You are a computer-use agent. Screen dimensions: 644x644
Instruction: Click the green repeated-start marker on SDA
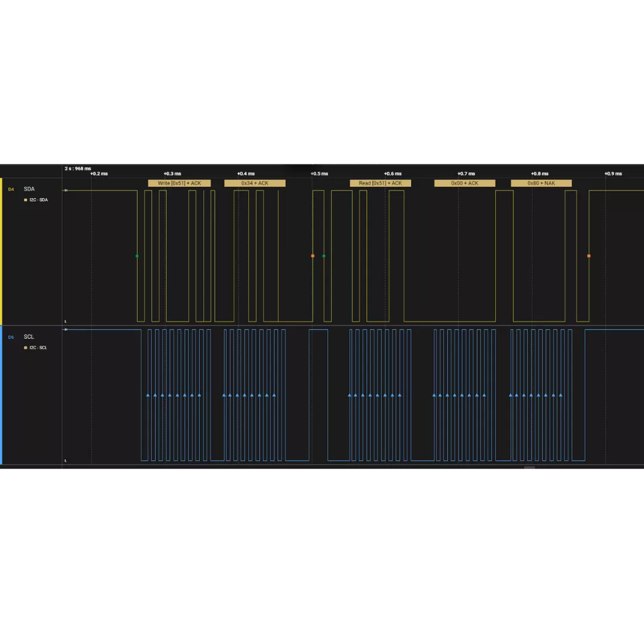[324, 256]
